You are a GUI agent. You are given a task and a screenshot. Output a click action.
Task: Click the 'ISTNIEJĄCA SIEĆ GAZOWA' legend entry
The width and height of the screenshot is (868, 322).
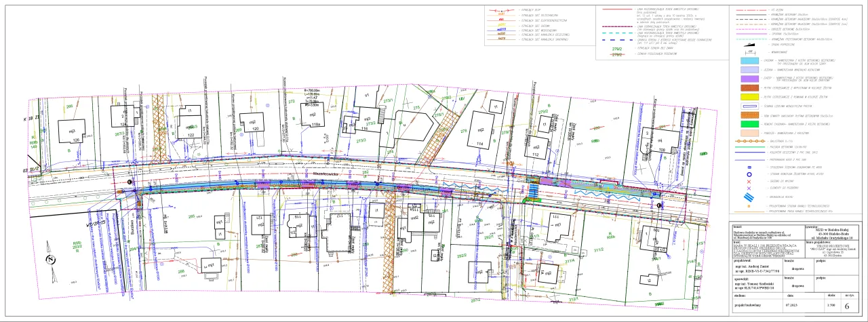534,26
